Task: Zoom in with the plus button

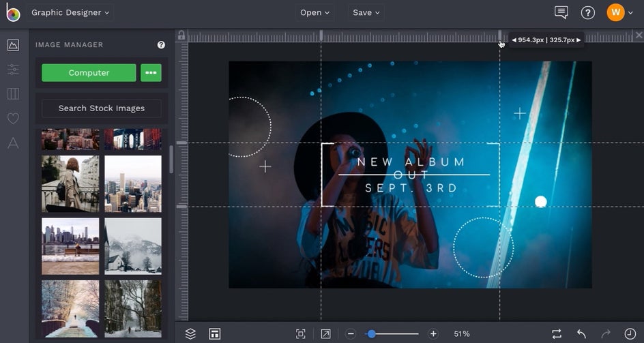Action: [433, 333]
